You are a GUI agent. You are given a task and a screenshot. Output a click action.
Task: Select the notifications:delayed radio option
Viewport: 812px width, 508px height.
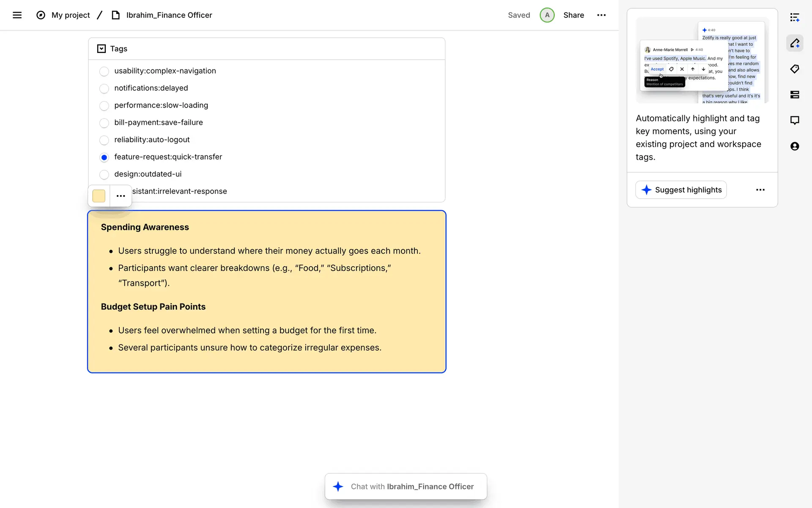point(104,88)
